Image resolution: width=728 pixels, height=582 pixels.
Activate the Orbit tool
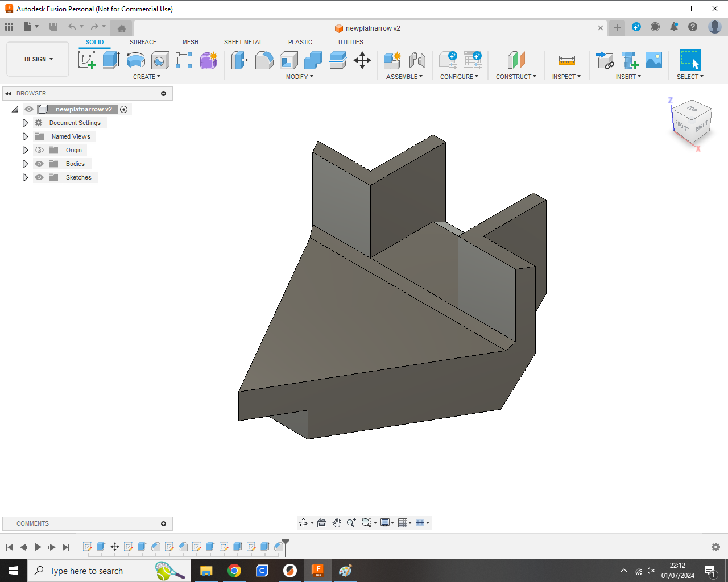304,523
